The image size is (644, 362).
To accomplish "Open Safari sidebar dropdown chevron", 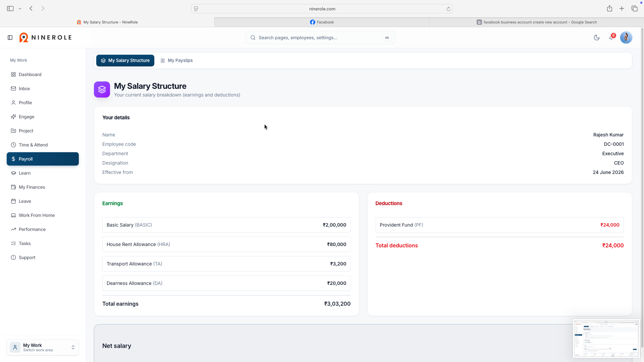I will (x=20, y=9).
